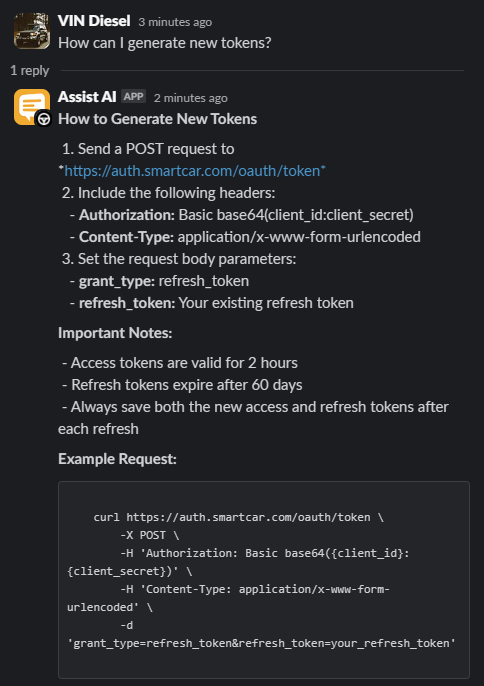The width and height of the screenshot is (484, 686).
Task: Open VIN Diesel's profile picture
Action: click(x=32, y=31)
